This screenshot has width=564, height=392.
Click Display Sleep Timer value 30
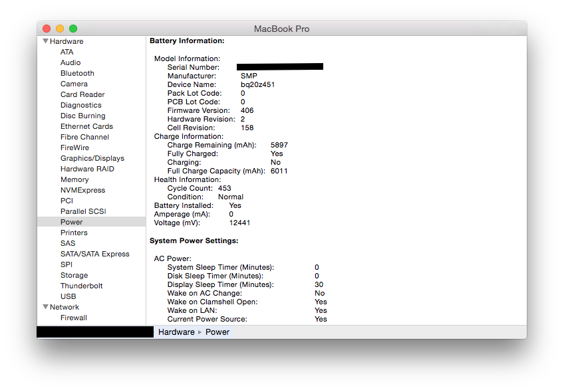click(319, 284)
